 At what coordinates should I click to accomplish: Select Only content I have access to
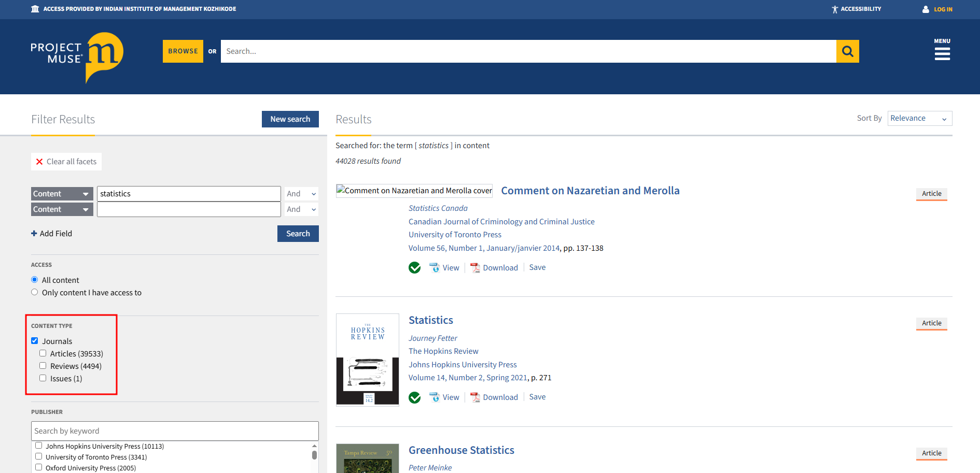point(35,292)
